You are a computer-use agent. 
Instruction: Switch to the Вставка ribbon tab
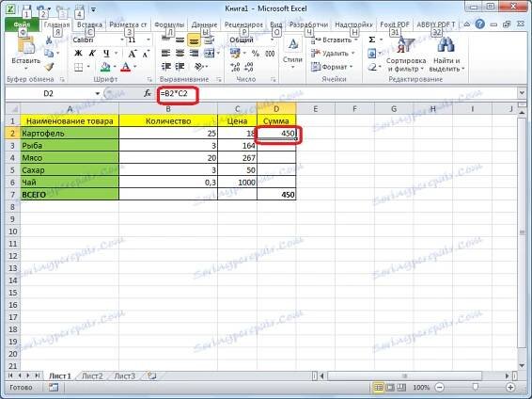click(89, 24)
